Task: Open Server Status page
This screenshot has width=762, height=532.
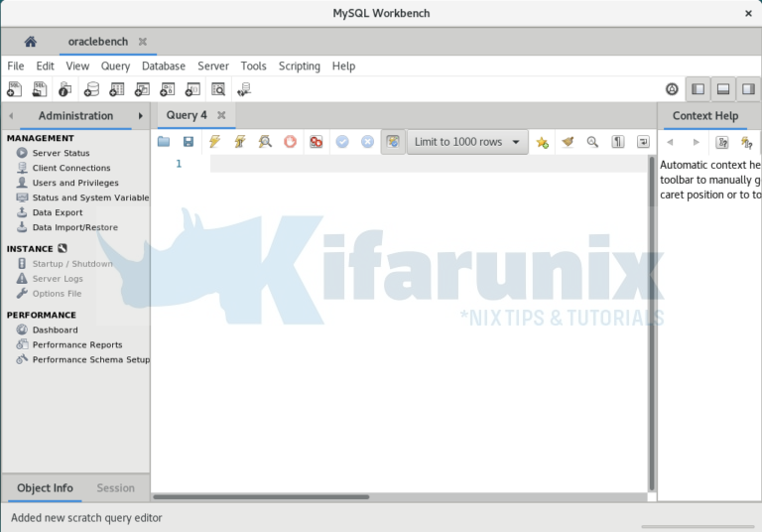Action: click(x=62, y=153)
